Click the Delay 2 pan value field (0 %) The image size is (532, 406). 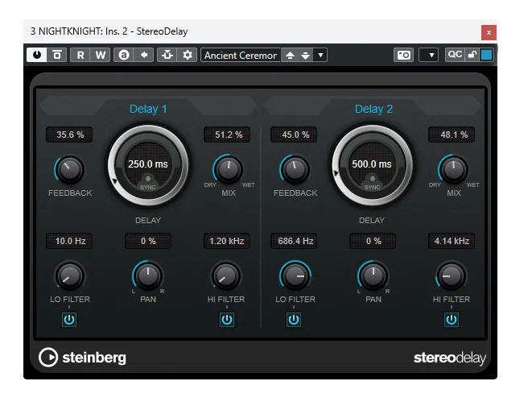pyautogui.click(x=373, y=241)
